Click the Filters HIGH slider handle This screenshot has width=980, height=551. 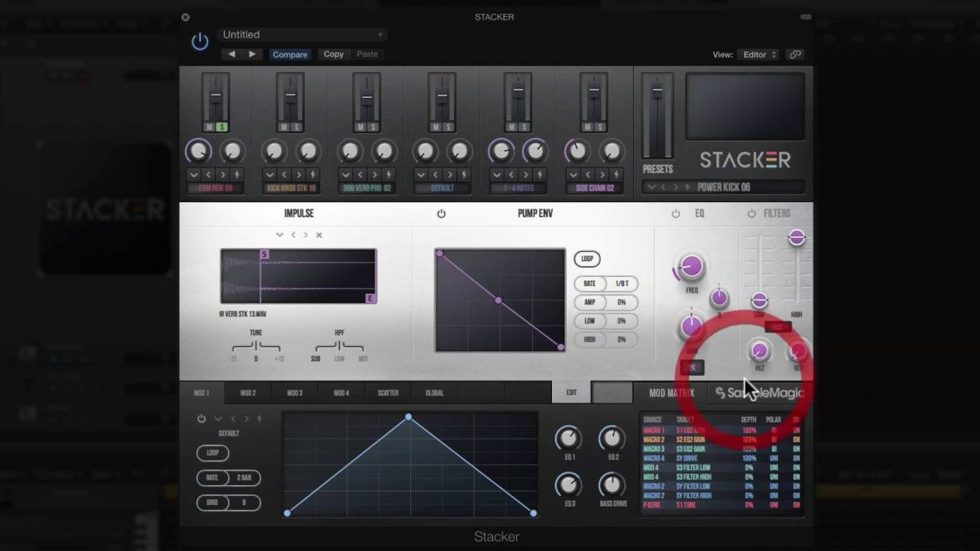pyautogui.click(x=797, y=238)
